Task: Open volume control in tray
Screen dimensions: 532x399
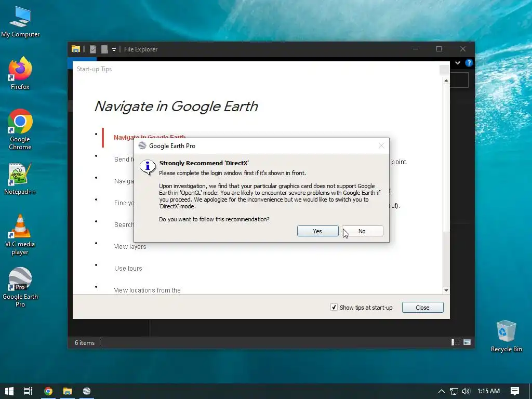Action: coord(466,391)
